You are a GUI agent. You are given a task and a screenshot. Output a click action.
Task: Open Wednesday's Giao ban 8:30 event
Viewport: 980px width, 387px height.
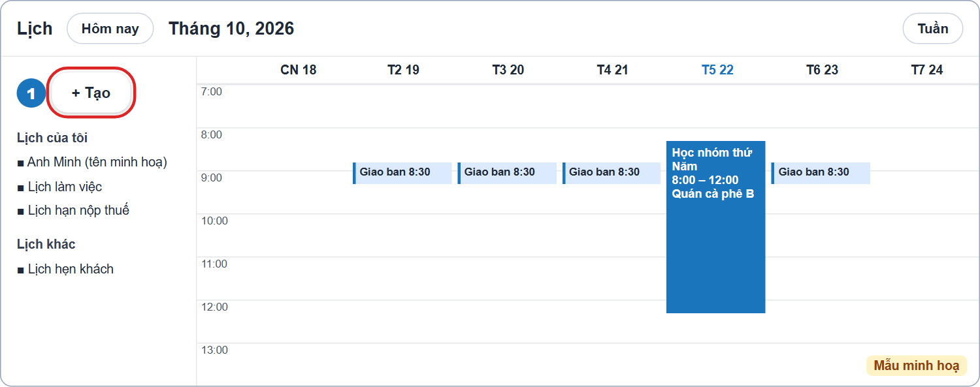point(612,173)
